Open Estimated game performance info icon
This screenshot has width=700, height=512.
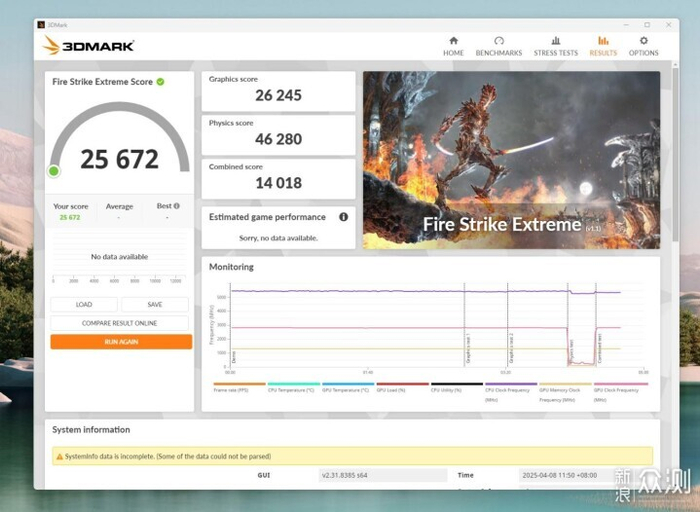(x=343, y=217)
